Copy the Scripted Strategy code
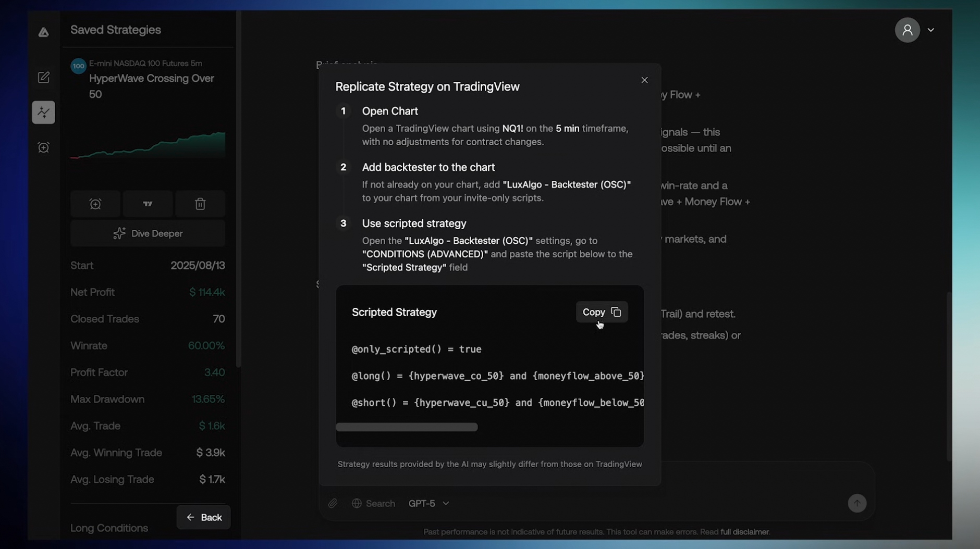Viewport: 980px width, 549px height. pos(602,312)
